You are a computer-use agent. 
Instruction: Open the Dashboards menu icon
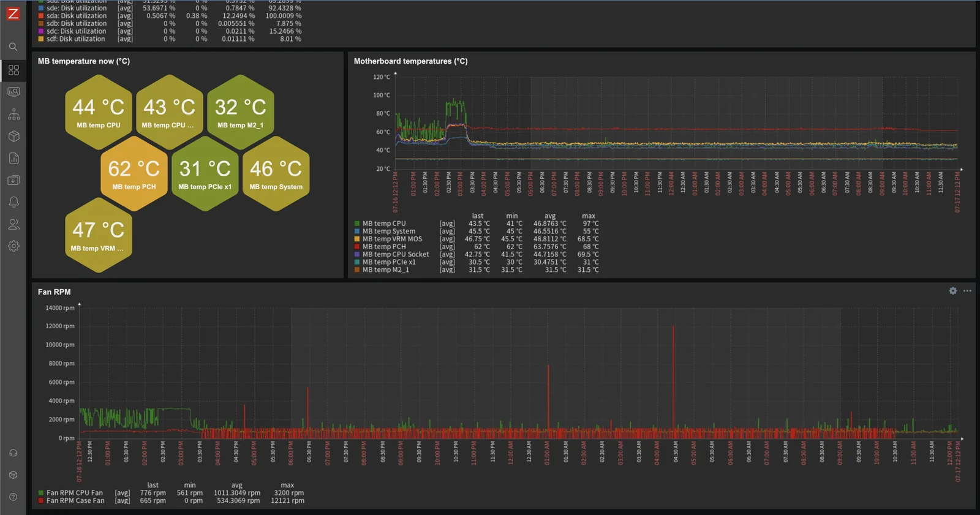(13, 70)
